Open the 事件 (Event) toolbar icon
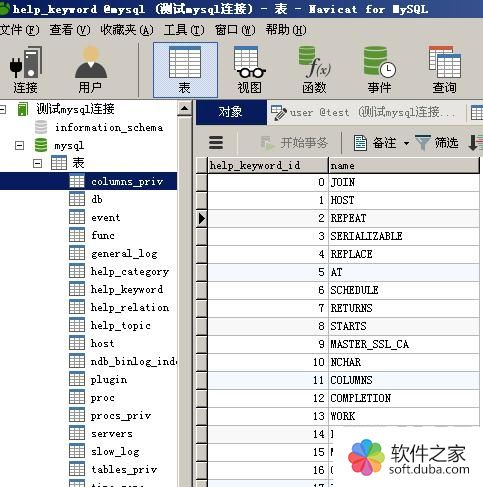Viewport: 483px width, 487px height. (x=379, y=70)
